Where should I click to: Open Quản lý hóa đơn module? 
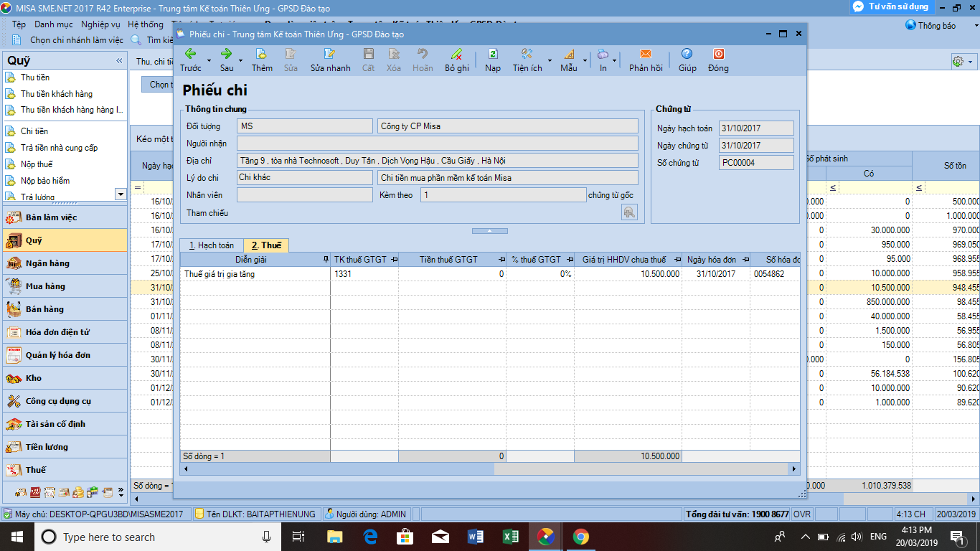tap(65, 355)
